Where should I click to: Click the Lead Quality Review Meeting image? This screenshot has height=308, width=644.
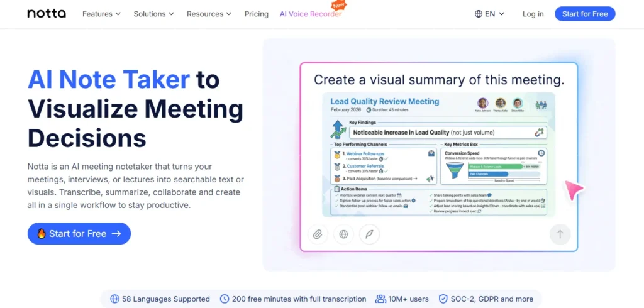(x=438, y=155)
